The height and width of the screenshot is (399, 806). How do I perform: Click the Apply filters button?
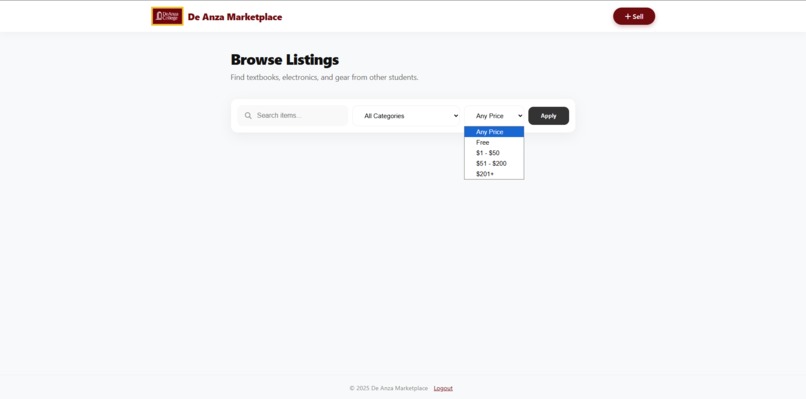click(x=548, y=116)
